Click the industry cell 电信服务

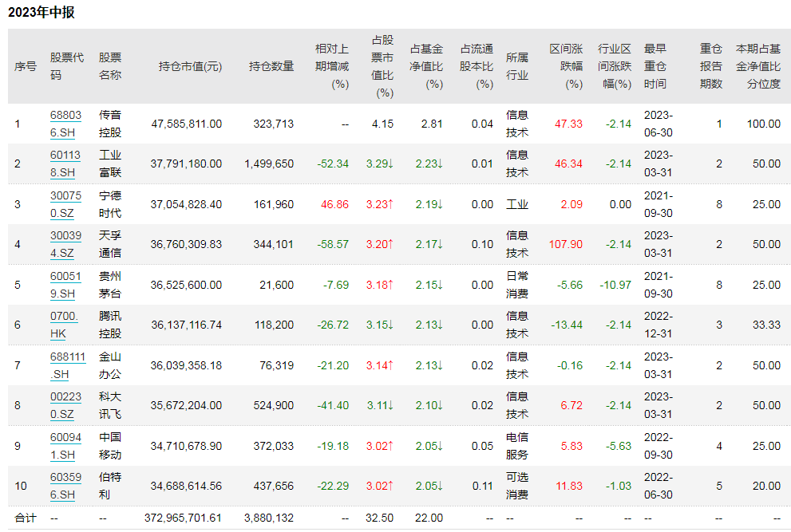click(x=517, y=446)
